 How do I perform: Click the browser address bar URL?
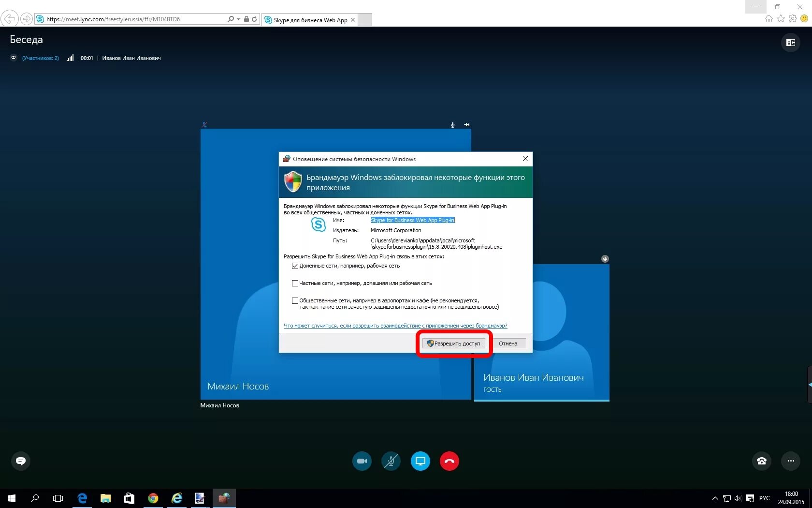(113, 19)
